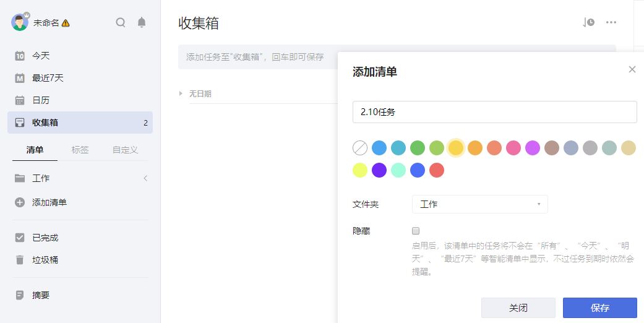The image size is (644, 323).
Task: Click the 关闭 button
Action: pyautogui.click(x=518, y=308)
